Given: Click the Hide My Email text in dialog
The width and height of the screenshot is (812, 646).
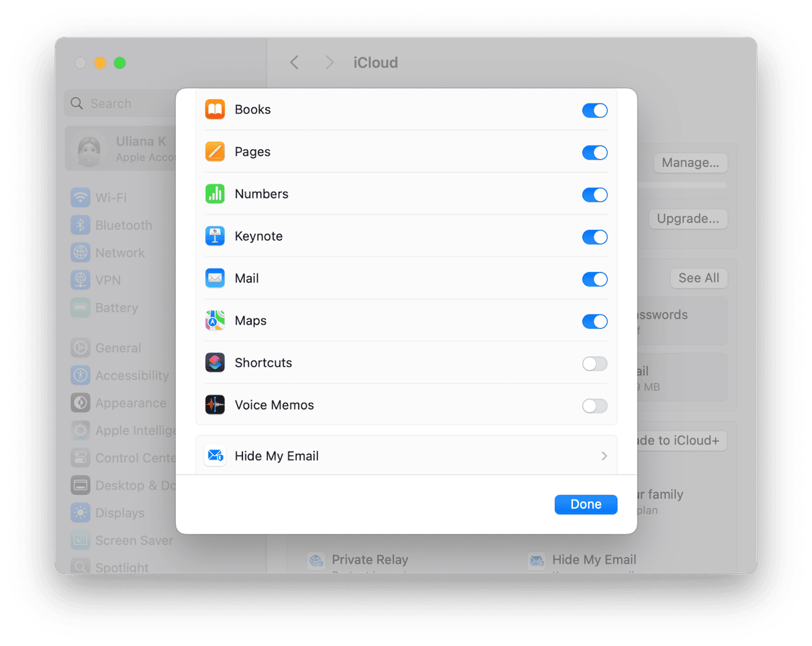Looking at the screenshot, I should click(276, 456).
